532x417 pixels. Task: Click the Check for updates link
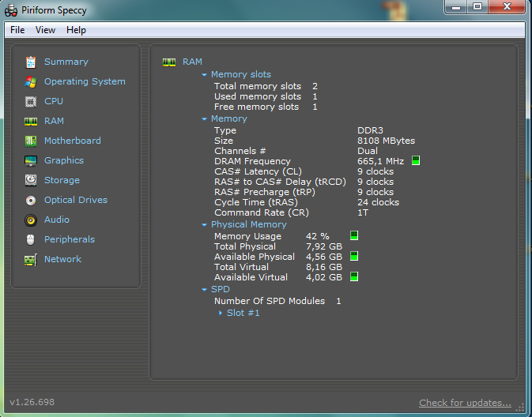(465, 403)
